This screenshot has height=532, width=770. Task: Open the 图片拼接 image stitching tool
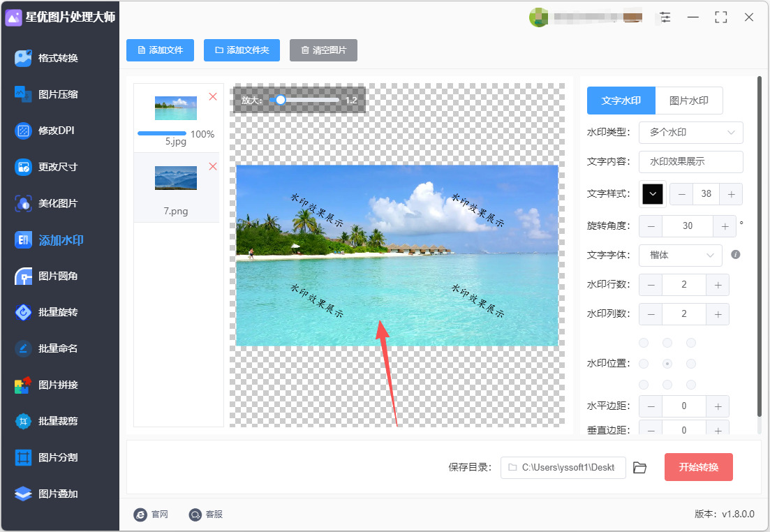47,385
